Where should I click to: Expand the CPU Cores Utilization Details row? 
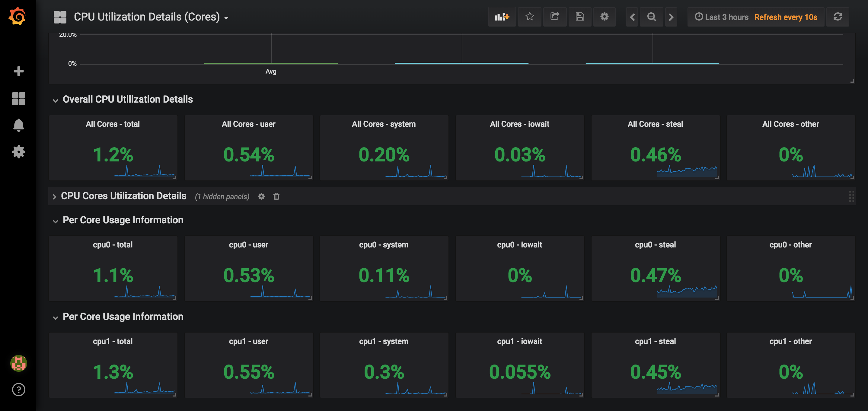pos(54,196)
